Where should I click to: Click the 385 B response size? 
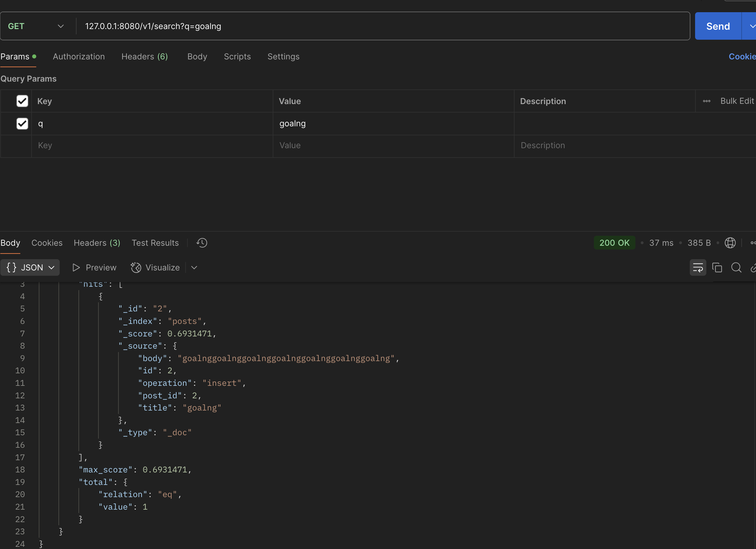tap(699, 243)
